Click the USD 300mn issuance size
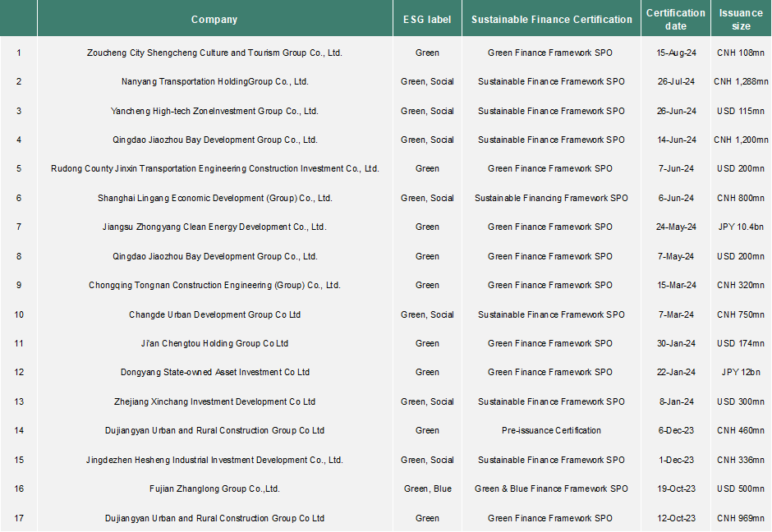Screen dimensions: 772x532 point(741,401)
